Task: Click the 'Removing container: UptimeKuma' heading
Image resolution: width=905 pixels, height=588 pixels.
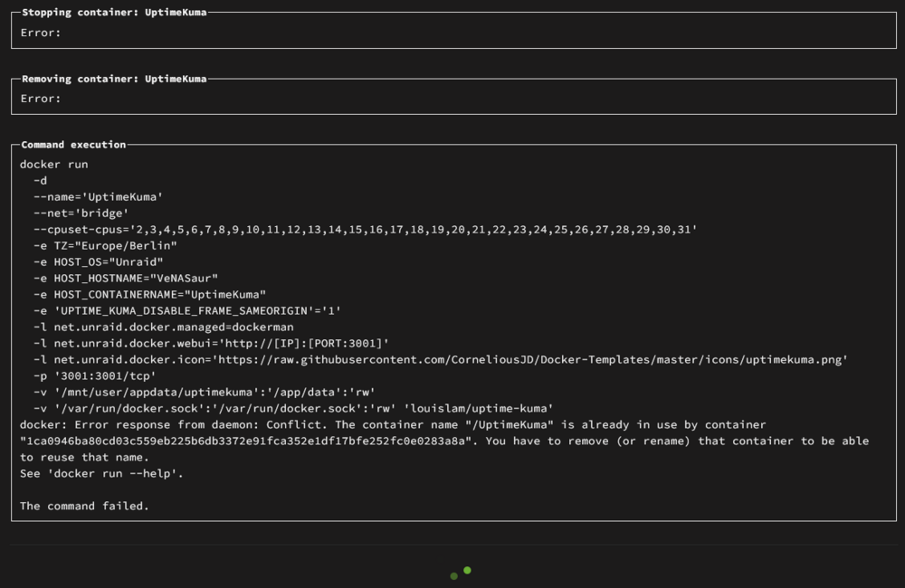Action: click(x=114, y=79)
